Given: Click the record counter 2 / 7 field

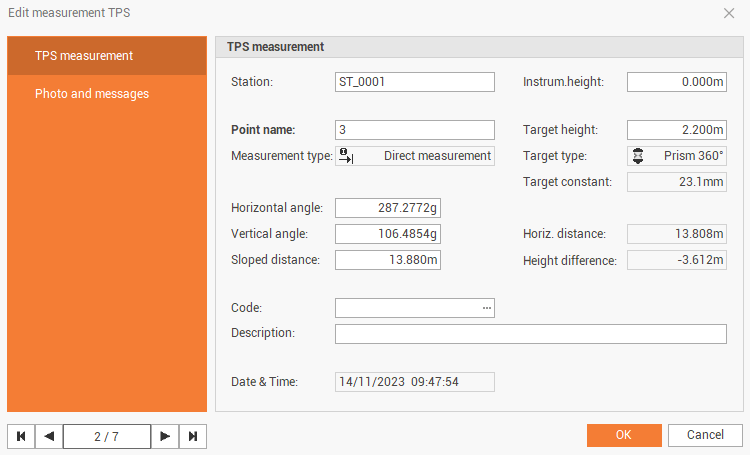Looking at the screenshot, I should coord(107,436).
